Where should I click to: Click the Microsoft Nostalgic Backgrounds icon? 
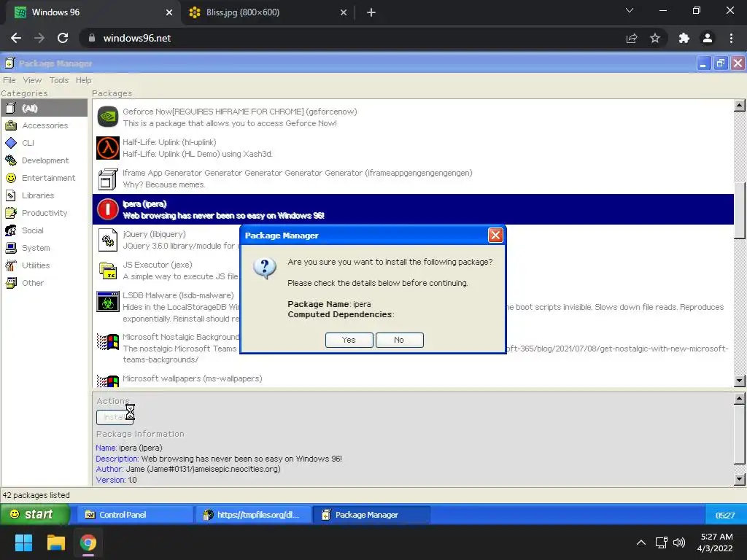click(x=108, y=342)
